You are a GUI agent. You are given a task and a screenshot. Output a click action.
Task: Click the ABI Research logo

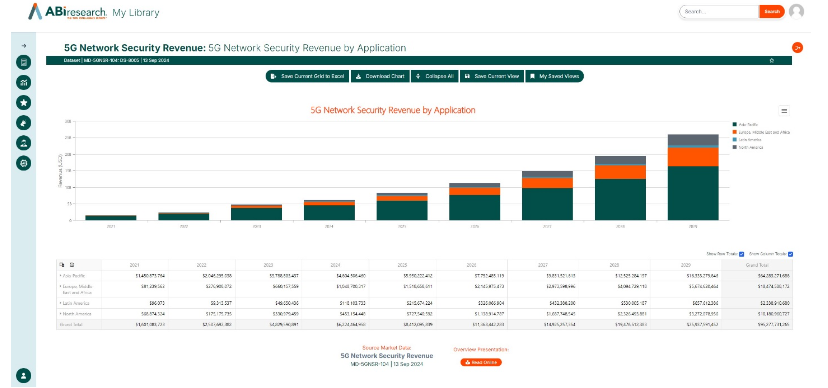[x=68, y=12]
